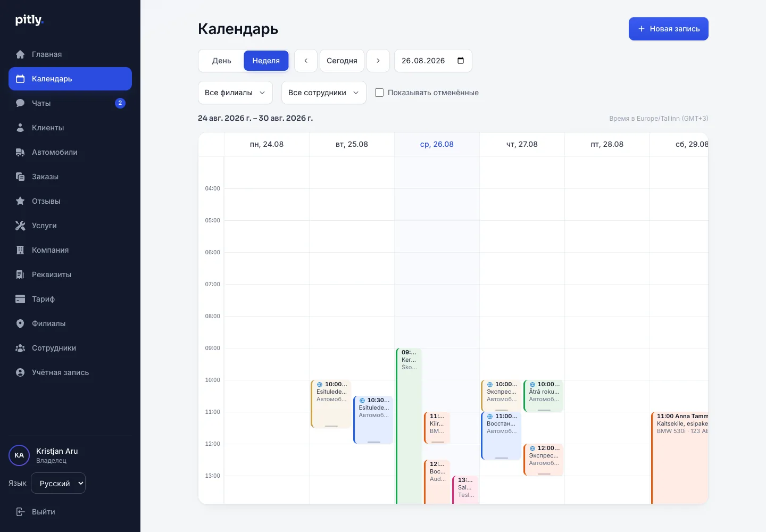The width and height of the screenshot is (766, 532).
Task: Click the 26.08.2026 date input field
Action: tap(433, 61)
